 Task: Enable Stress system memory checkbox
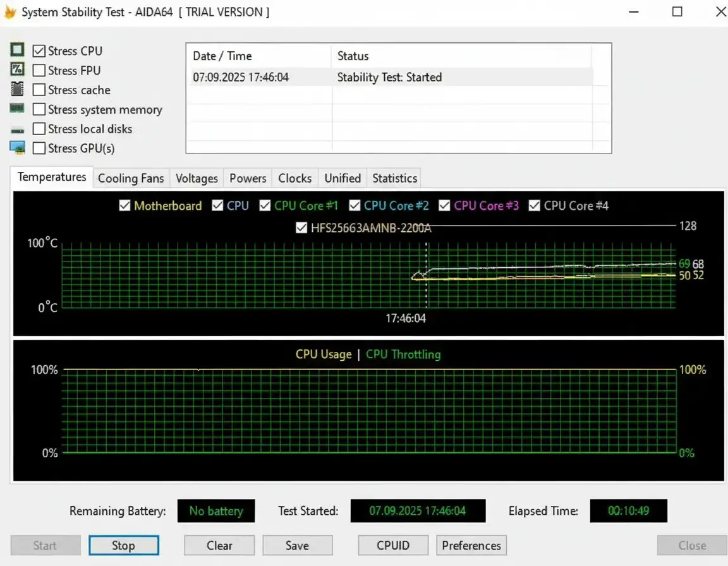tap(39, 109)
